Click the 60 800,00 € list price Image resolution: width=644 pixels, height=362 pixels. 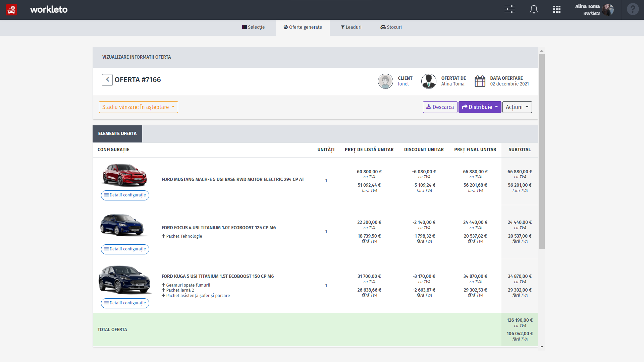369,172
